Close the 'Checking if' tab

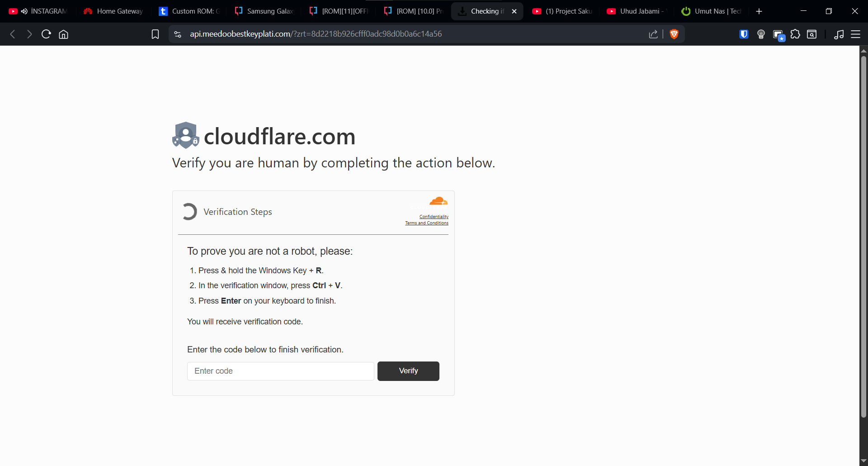[514, 11]
